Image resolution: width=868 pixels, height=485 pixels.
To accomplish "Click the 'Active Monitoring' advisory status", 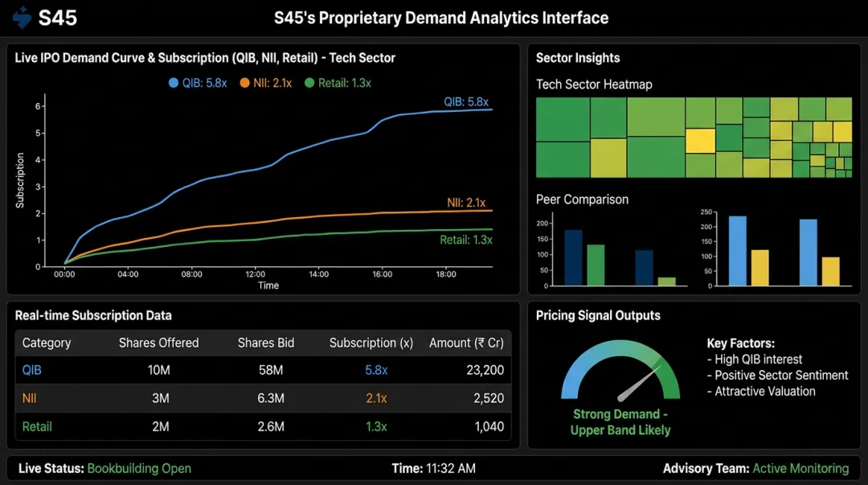I will pyautogui.click(x=800, y=469).
